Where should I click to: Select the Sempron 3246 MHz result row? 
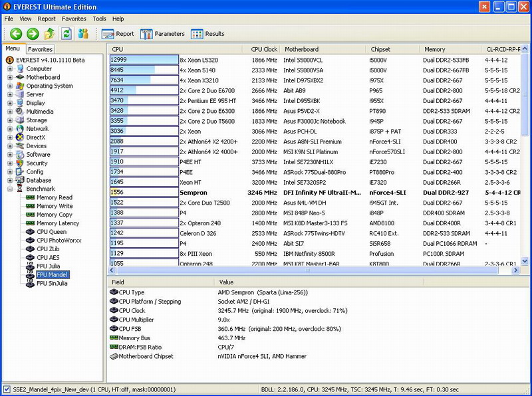[x=315, y=193]
